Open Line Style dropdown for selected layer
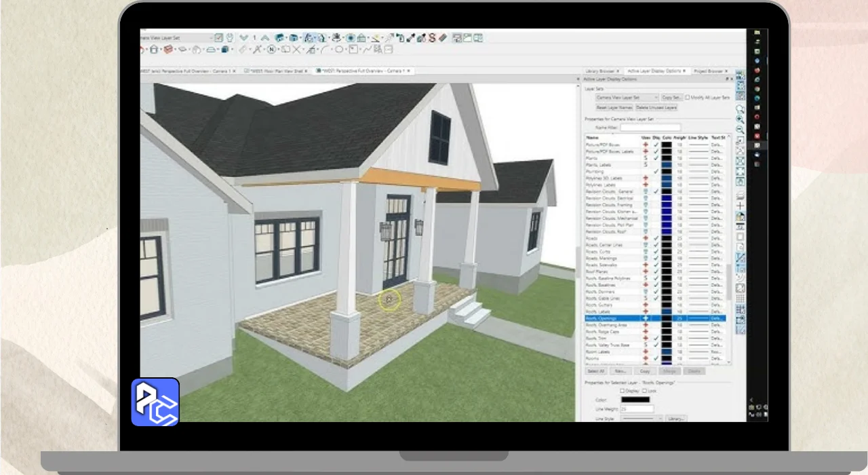Image resolution: width=868 pixels, height=475 pixels. (x=642, y=419)
